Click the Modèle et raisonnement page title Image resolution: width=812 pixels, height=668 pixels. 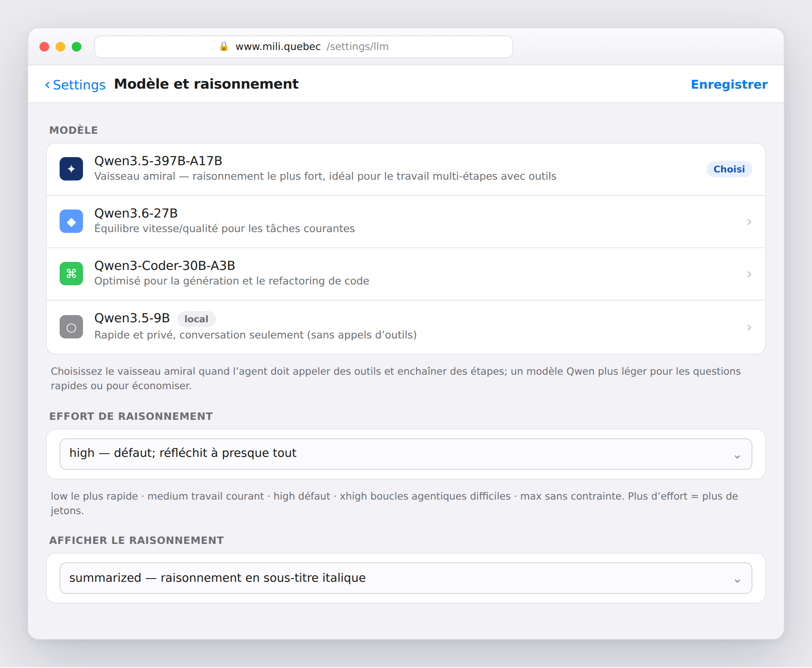click(x=206, y=84)
